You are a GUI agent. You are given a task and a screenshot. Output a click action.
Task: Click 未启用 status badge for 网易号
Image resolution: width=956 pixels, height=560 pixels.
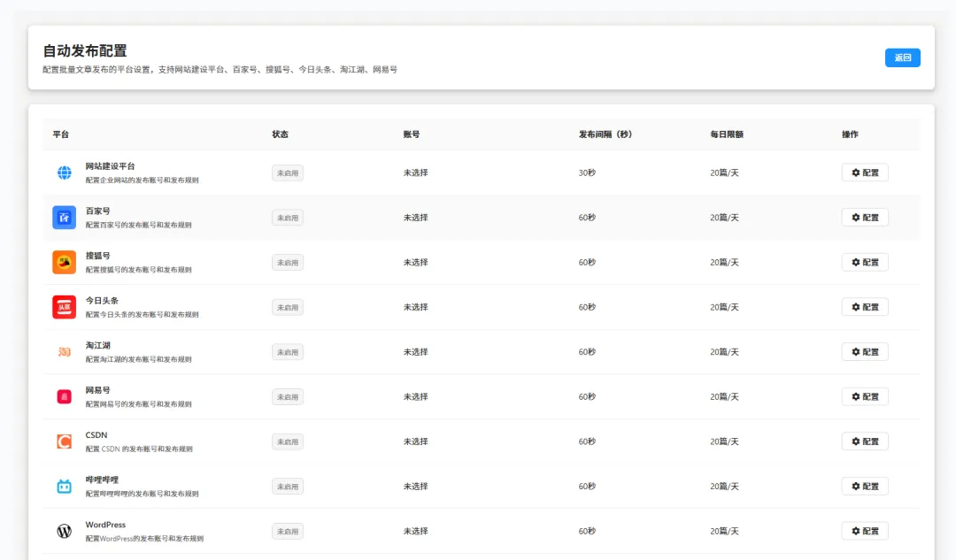click(287, 396)
